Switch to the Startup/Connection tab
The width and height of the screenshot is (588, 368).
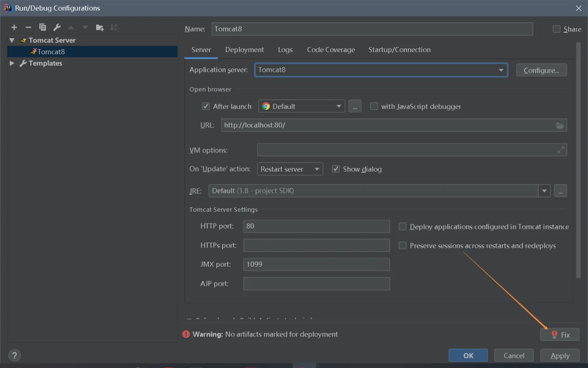click(399, 50)
